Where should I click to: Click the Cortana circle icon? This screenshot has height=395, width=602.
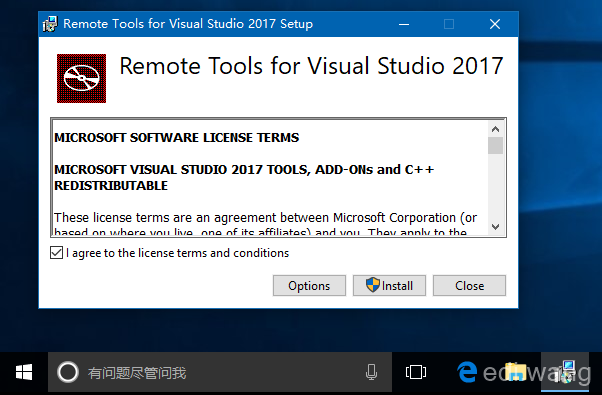(x=68, y=372)
